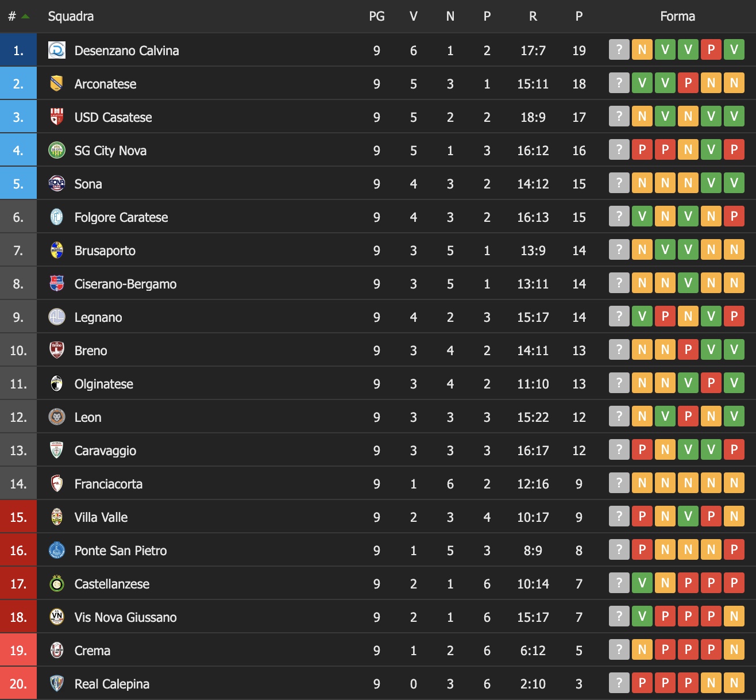The width and height of the screenshot is (756, 700).
Task: Open the Ciserano-Bergamo team link
Action: (x=125, y=284)
